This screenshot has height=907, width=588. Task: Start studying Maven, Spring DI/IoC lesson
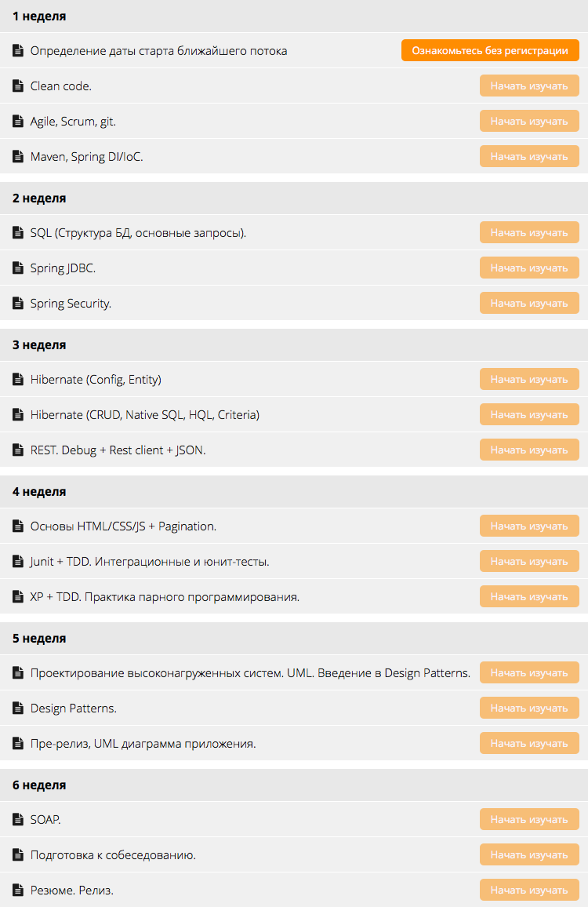pos(529,157)
